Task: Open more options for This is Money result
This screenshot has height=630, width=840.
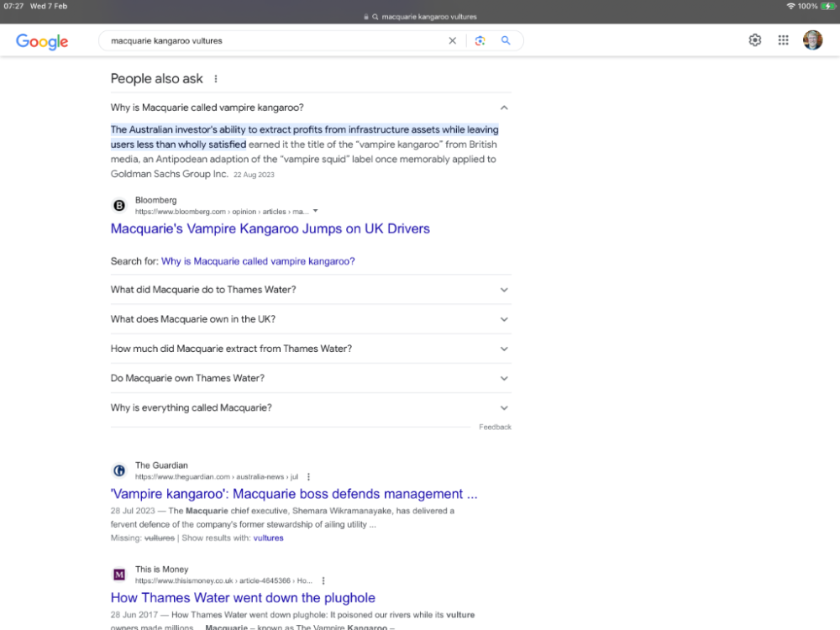Action: pyautogui.click(x=323, y=580)
